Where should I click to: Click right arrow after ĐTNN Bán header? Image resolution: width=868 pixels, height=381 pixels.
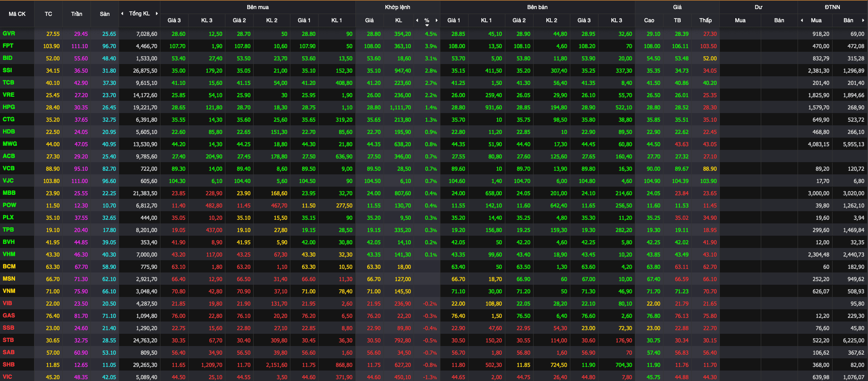point(863,20)
